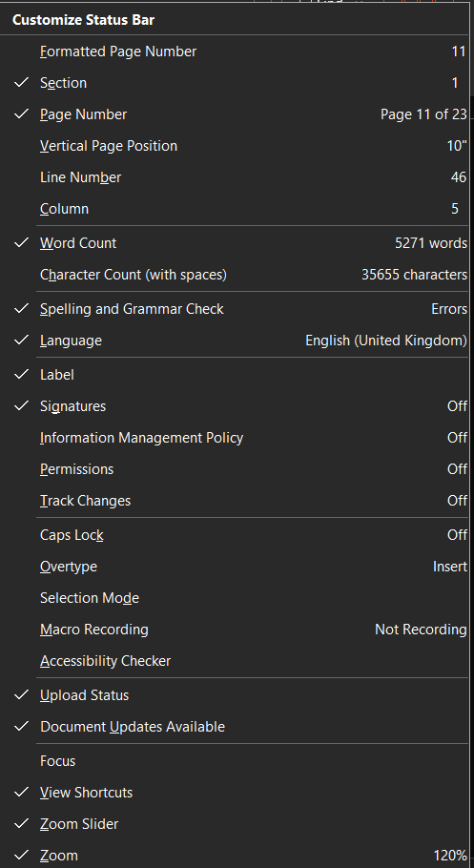This screenshot has width=474, height=868.
Task: Turn on Line Number display
Action: click(x=235, y=177)
